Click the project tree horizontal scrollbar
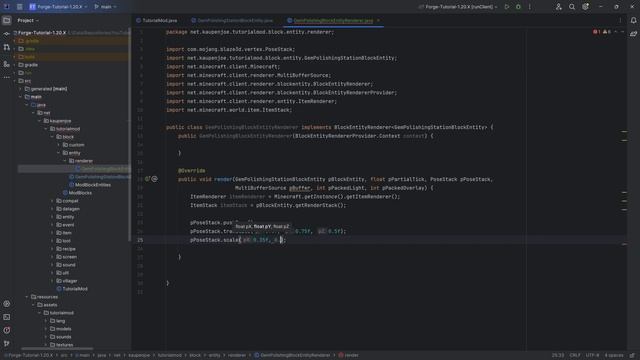 [x=56, y=349]
